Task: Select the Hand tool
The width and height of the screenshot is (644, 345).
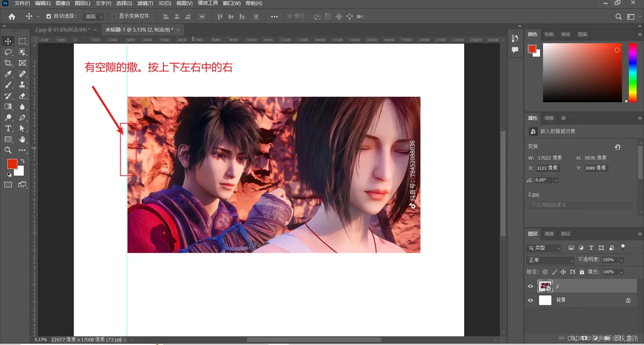Action: pyautogui.click(x=22, y=139)
